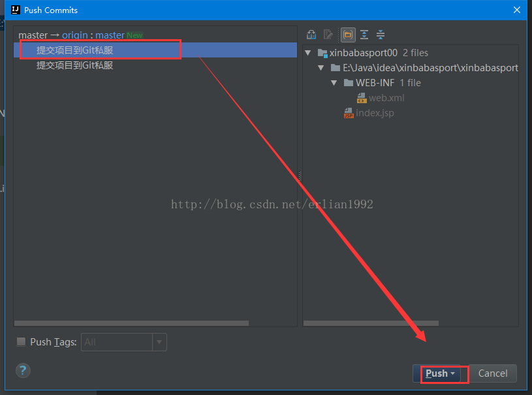The image size is (532, 395).
Task: Enable the Push Tags checkbox
Action: click(21, 341)
